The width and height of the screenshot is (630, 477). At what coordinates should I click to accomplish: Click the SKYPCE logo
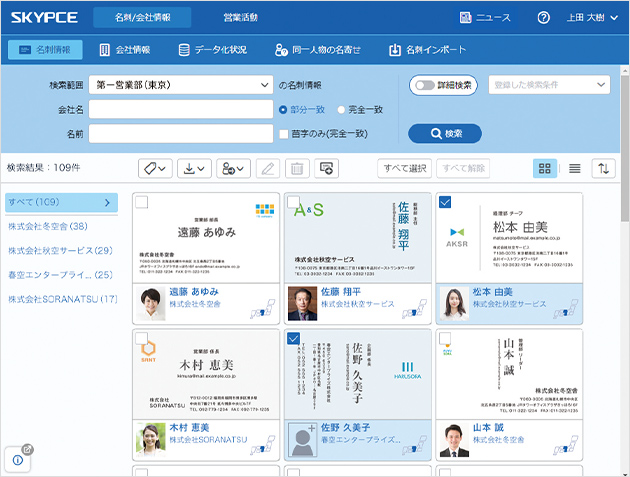click(44, 17)
